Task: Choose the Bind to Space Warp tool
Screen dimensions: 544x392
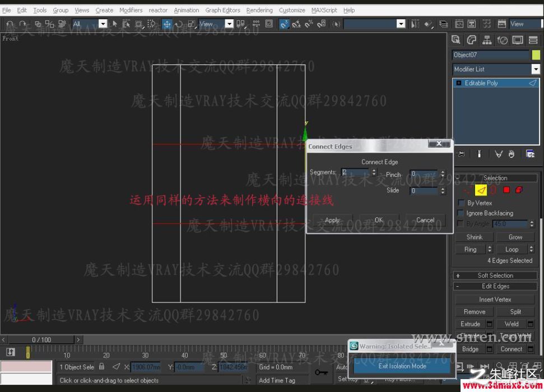Action: point(62,24)
